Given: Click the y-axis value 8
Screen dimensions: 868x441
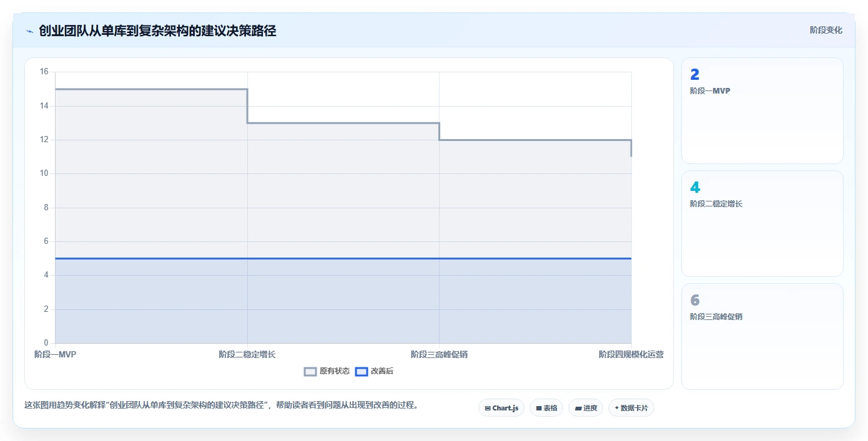Looking at the screenshot, I should (x=46, y=208).
